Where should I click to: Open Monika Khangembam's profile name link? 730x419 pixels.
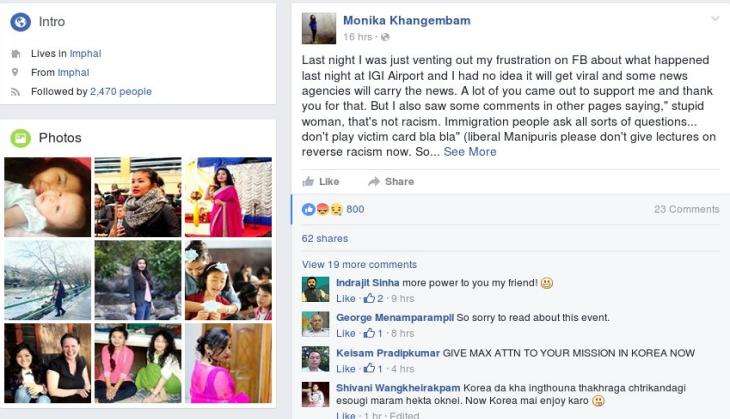pyautogui.click(x=406, y=20)
